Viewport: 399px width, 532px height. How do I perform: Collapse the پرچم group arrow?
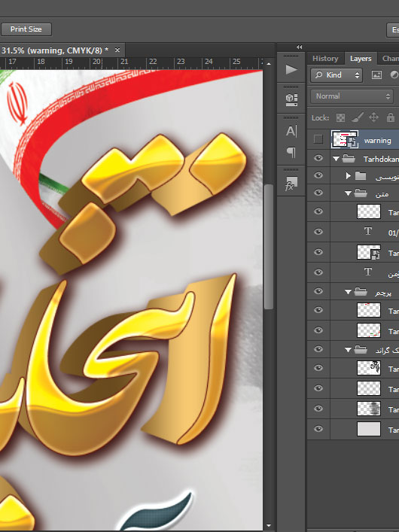pos(348,292)
